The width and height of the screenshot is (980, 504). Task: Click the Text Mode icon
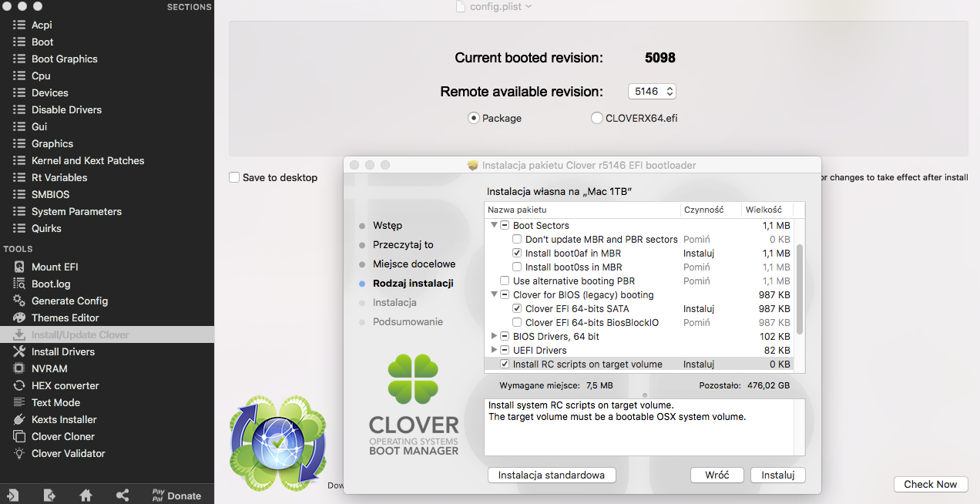(x=19, y=402)
